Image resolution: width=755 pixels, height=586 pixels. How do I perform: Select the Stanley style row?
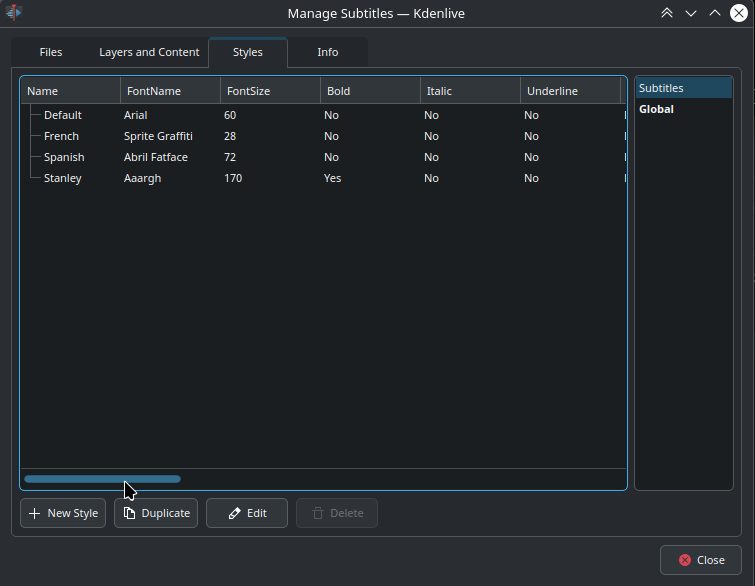point(63,178)
